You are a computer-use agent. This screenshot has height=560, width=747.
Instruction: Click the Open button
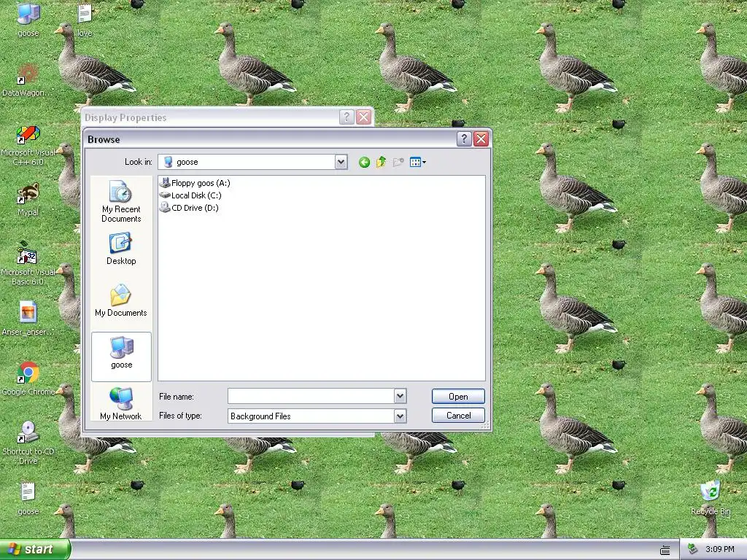(458, 396)
